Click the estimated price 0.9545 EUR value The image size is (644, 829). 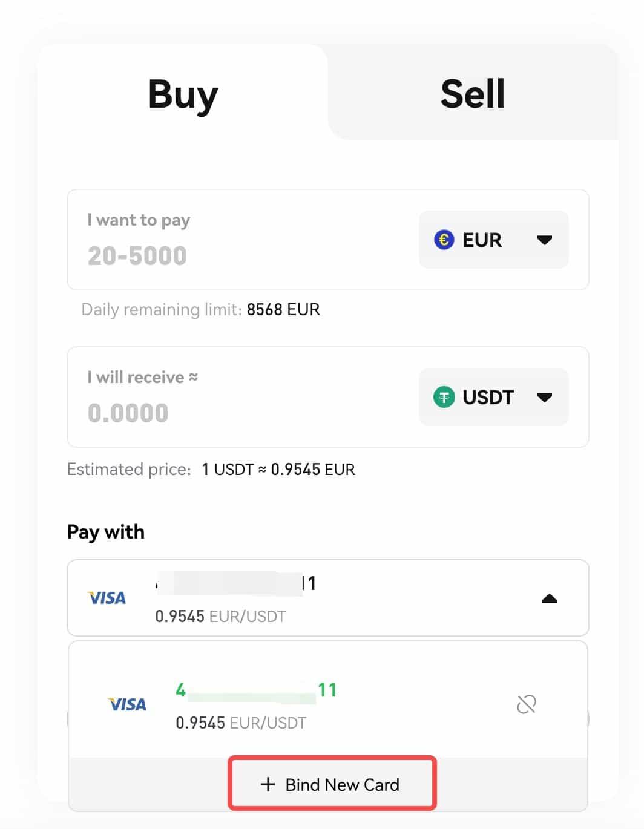pos(312,470)
